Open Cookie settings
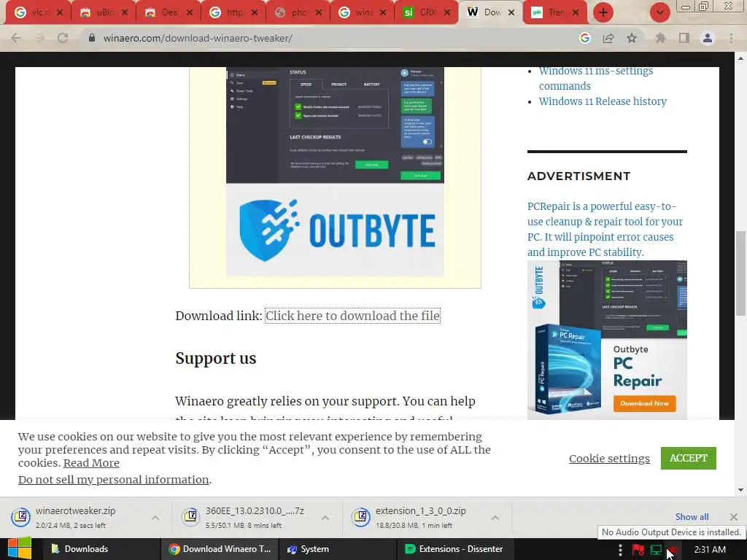This screenshot has width=747, height=560. 609,459
